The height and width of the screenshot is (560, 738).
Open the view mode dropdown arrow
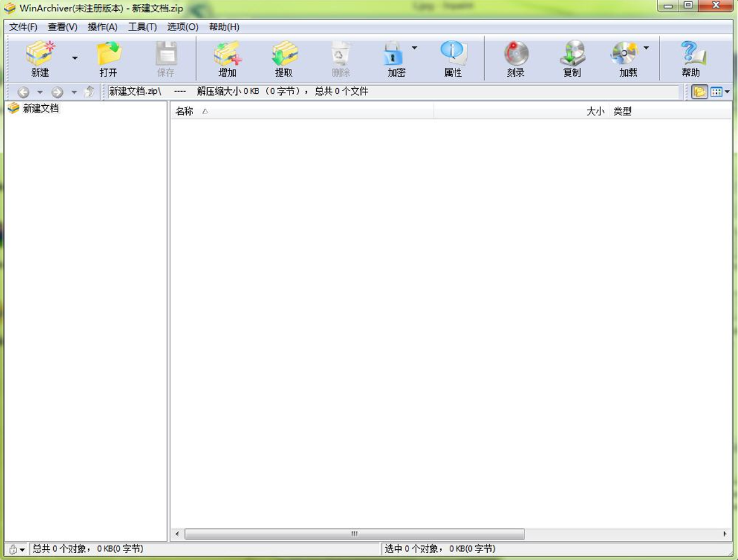coord(727,92)
